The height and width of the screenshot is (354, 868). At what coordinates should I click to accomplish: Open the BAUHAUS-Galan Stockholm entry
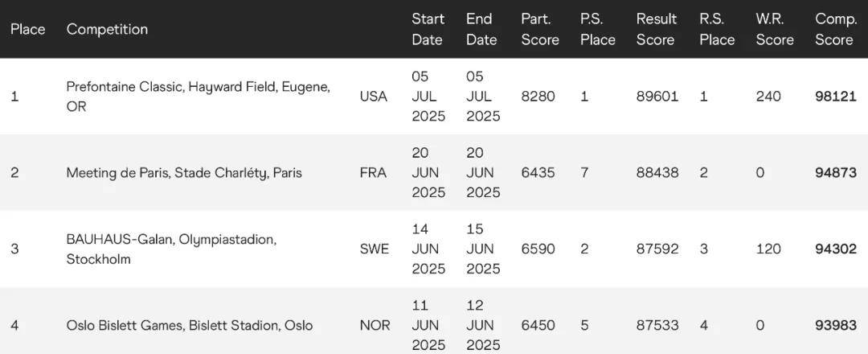point(171,249)
